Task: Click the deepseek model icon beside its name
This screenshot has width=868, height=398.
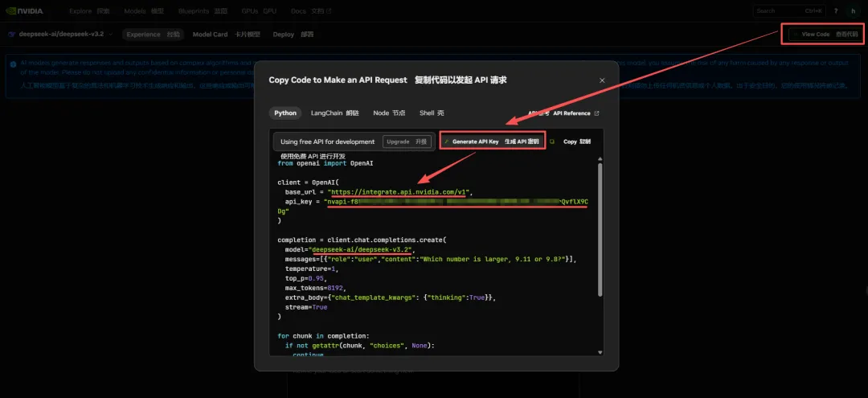Action: click(11, 35)
